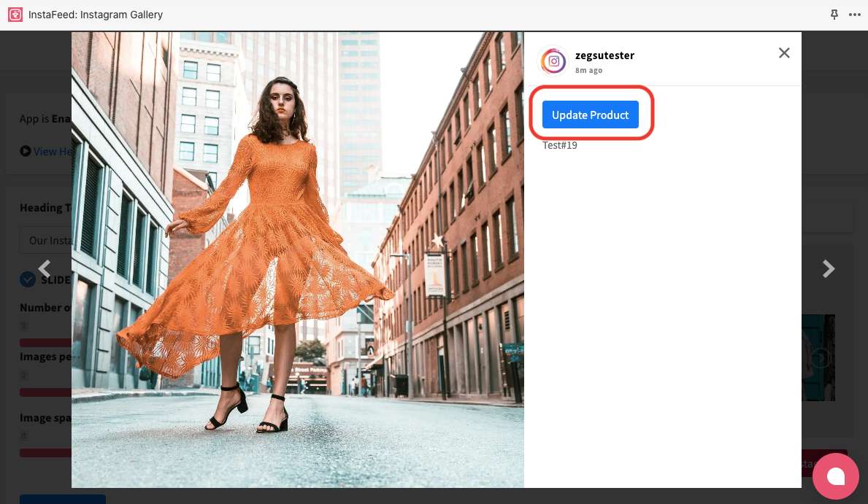Advance to the next image with right arrow
Image resolution: width=868 pixels, height=504 pixels.
click(829, 268)
